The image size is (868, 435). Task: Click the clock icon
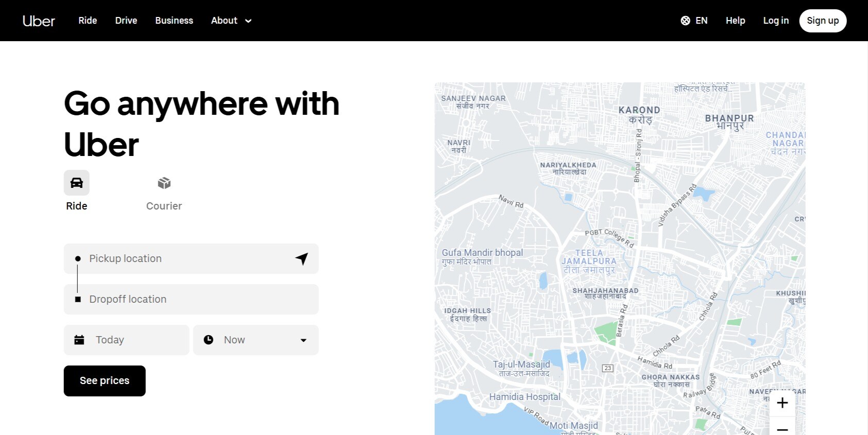(x=209, y=340)
